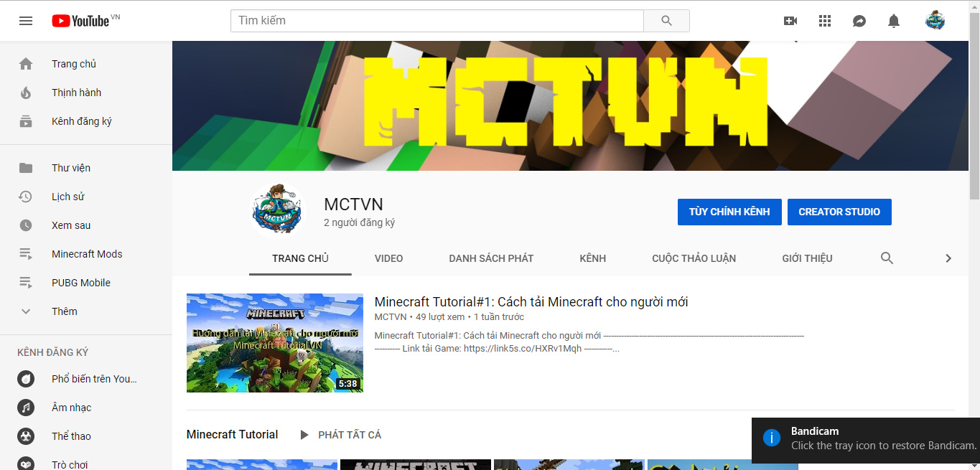Click the Thịnh hành flame icon
This screenshot has width=980, height=470.
(26, 93)
